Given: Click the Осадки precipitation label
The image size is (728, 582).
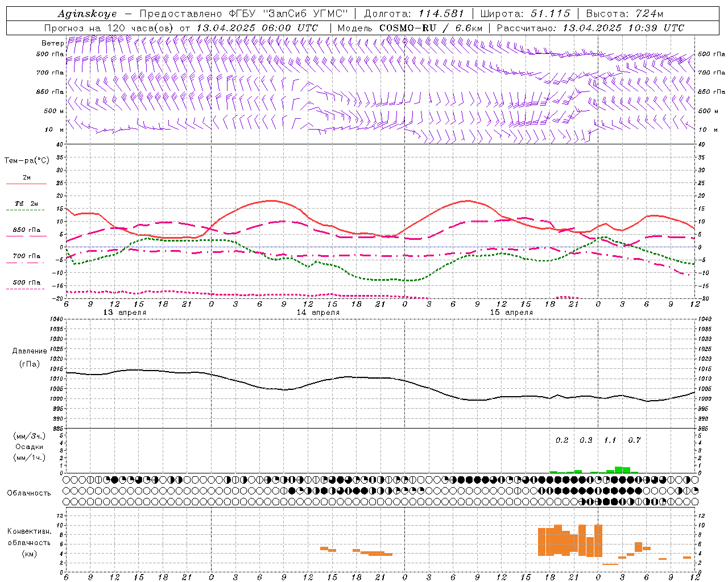Looking at the screenshot, I should [x=29, y=447].
